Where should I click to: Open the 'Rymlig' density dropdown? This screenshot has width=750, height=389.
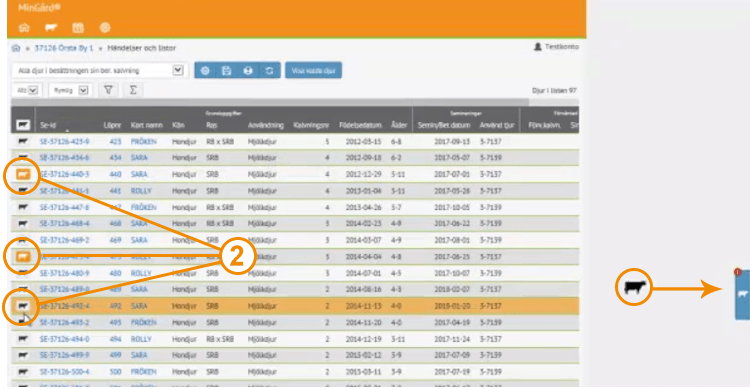tap(70, 90)
